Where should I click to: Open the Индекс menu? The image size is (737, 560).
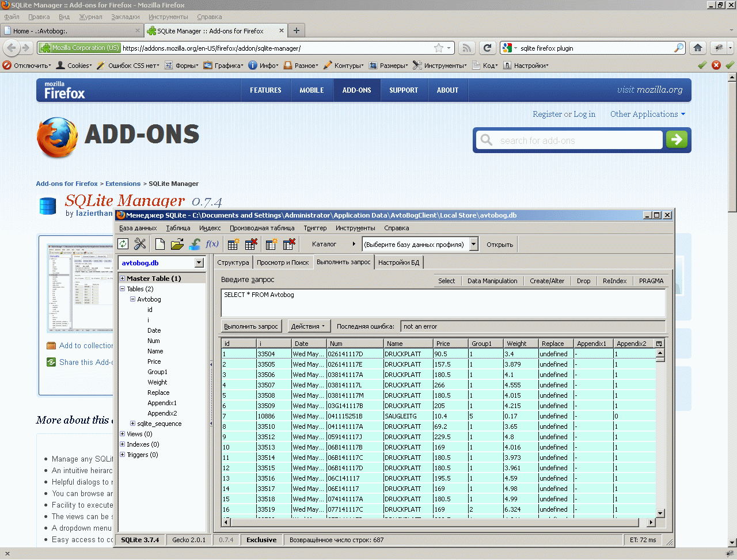point(210,228)
